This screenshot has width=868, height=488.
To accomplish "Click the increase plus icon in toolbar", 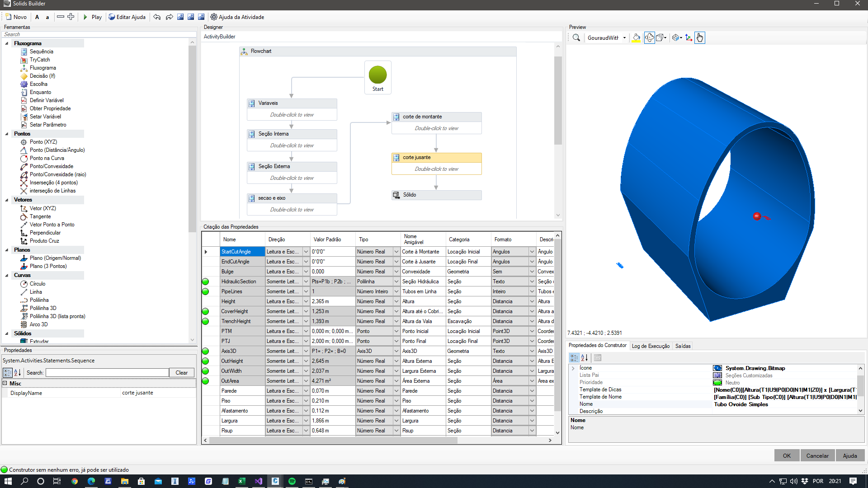I will (x=71, y=17).
